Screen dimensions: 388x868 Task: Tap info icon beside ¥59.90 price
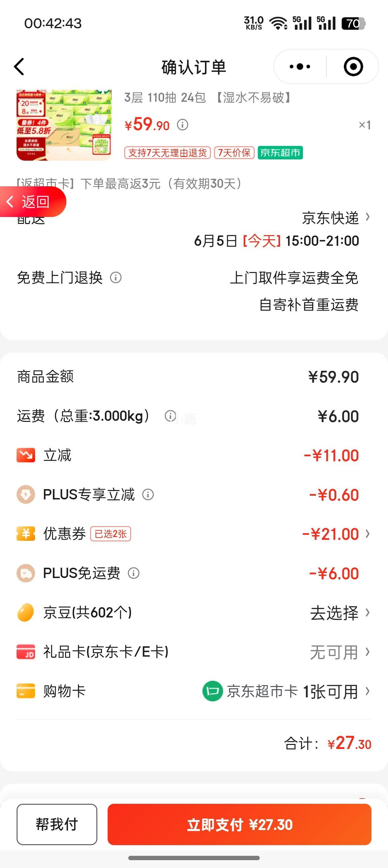point(182,125)
